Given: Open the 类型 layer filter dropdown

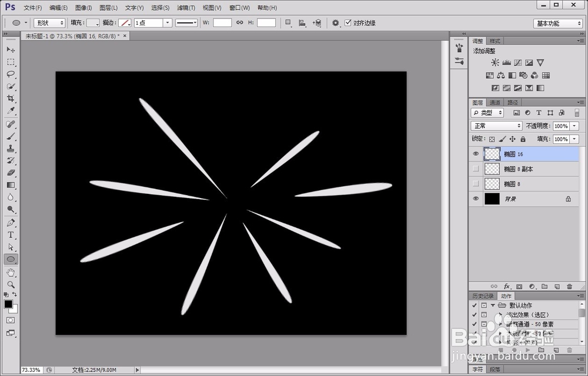Looking at the screenshot, I should pos(487,113).
